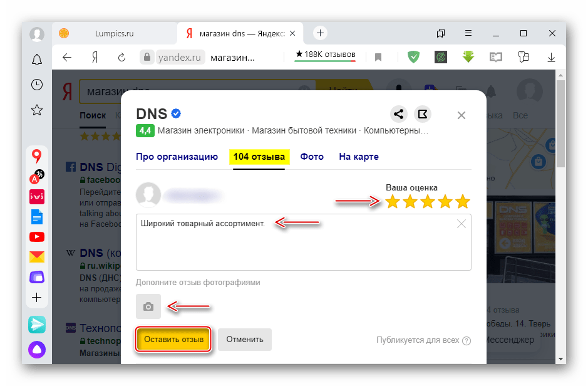Open Alice voice assistant icon
This screenshot has width=588, height=386.
pos(37,349)
